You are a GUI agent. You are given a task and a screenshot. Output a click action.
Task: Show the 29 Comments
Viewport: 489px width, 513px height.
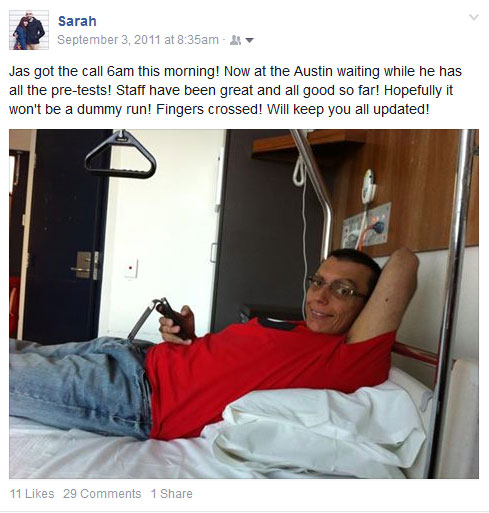pos(102,494)
